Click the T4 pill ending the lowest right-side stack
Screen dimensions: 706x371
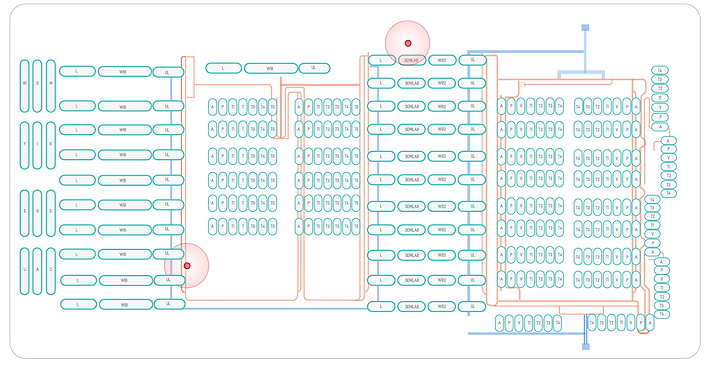[661, 314]
